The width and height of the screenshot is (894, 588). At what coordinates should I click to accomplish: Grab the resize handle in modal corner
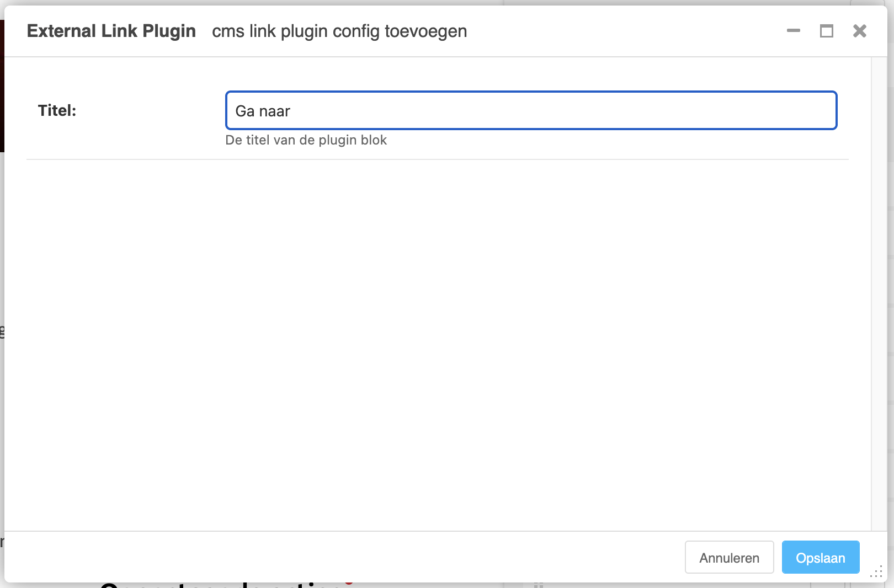(x=876, y=572)
